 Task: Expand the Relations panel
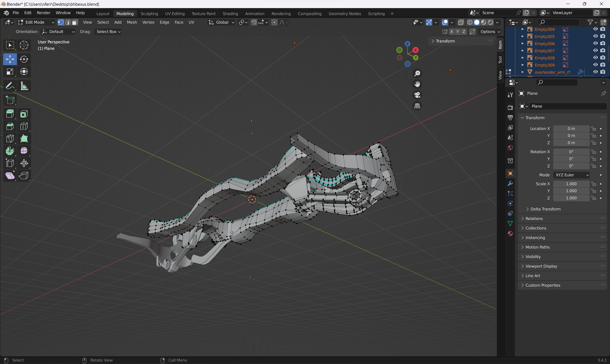coord(534,219)
